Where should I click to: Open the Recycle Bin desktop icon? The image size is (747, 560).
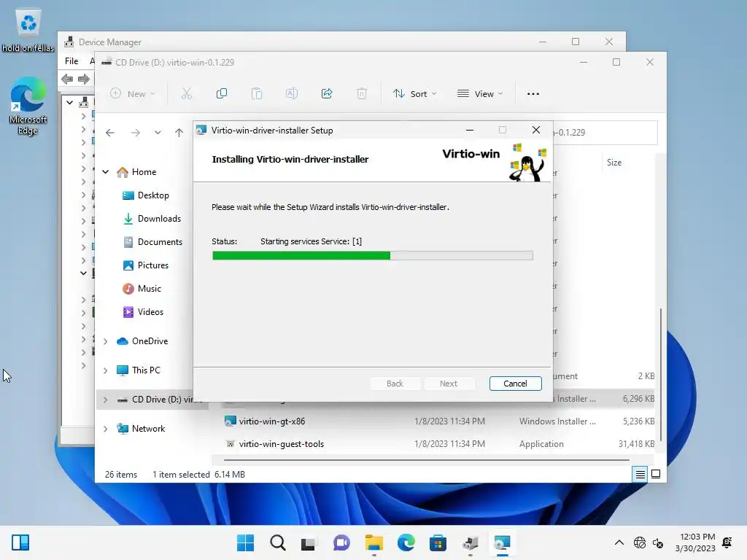28,29
